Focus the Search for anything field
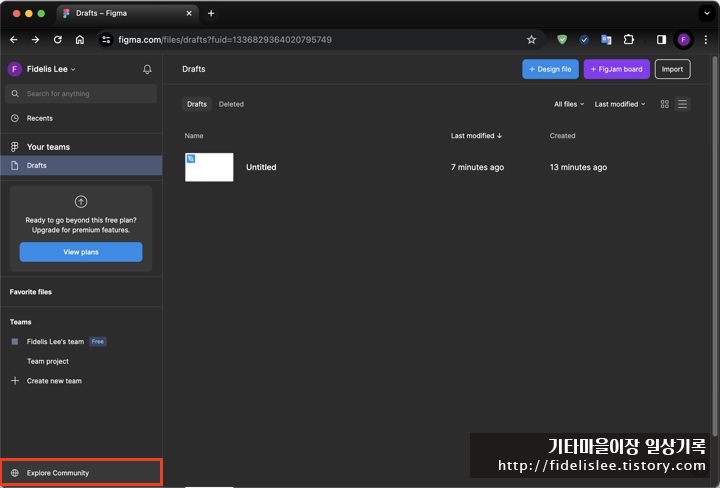The image size is (720, 488). [x=81, y=94]
